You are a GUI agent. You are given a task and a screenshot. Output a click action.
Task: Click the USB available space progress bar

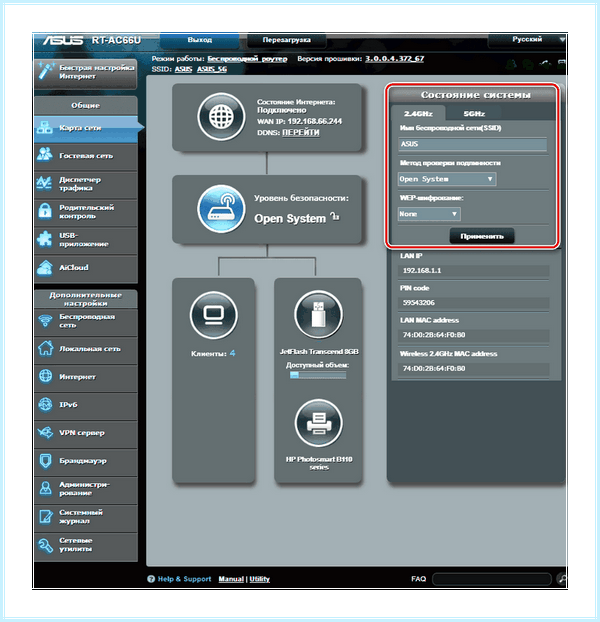pos(318,375)
